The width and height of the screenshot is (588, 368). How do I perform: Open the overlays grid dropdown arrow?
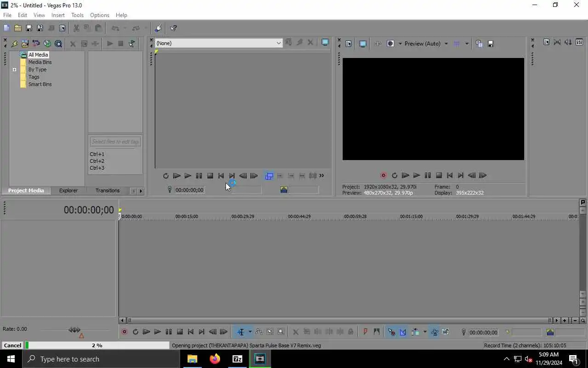[467, 44]
